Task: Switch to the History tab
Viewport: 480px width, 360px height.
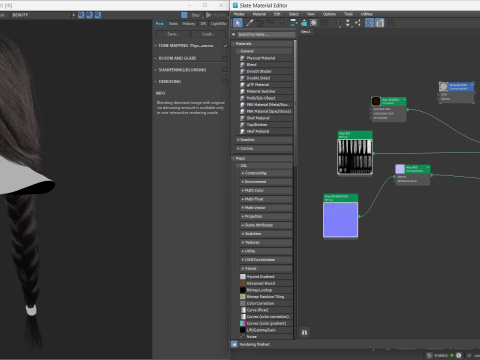Action: 189,24
